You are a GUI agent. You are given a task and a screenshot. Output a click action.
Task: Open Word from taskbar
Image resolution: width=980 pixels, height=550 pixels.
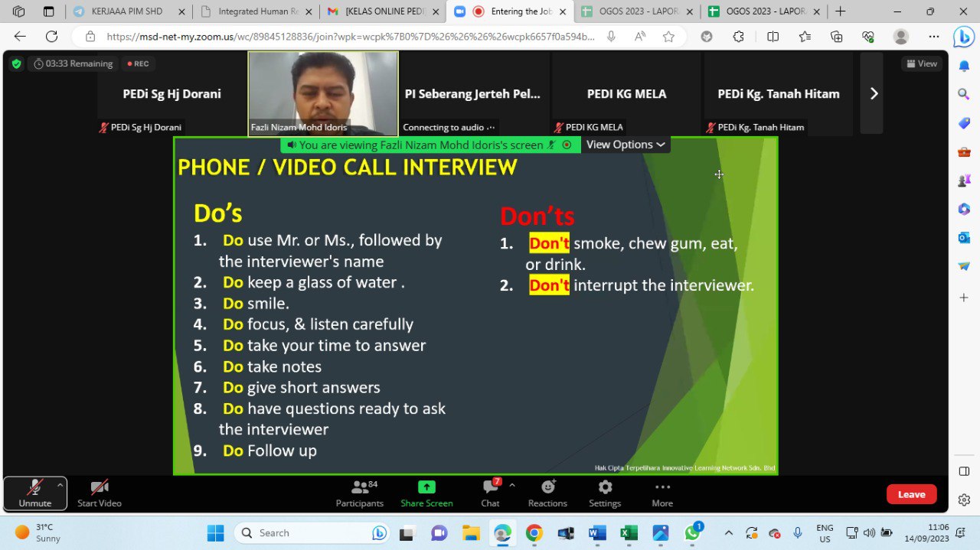point(597,533)
